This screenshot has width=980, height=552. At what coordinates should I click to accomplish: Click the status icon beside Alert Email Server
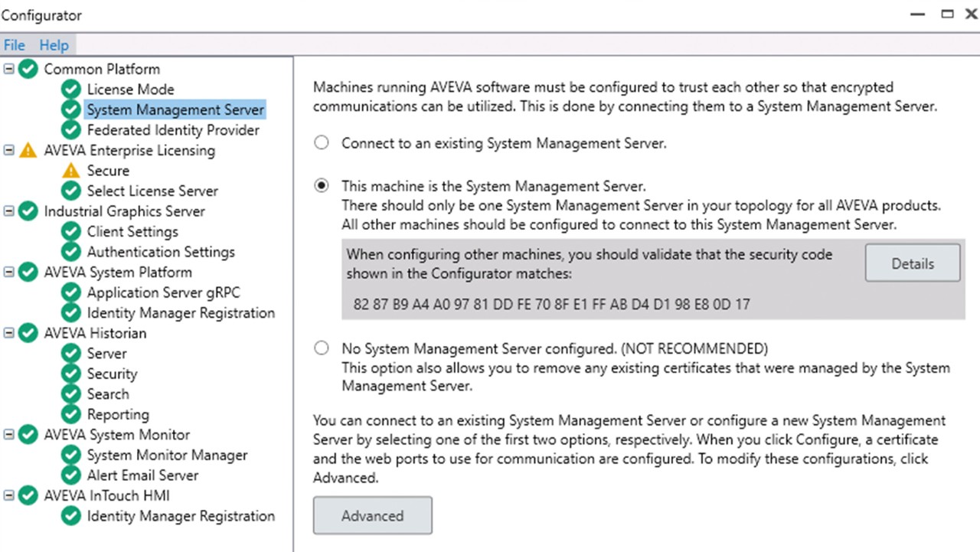click(x=71, y=475)
